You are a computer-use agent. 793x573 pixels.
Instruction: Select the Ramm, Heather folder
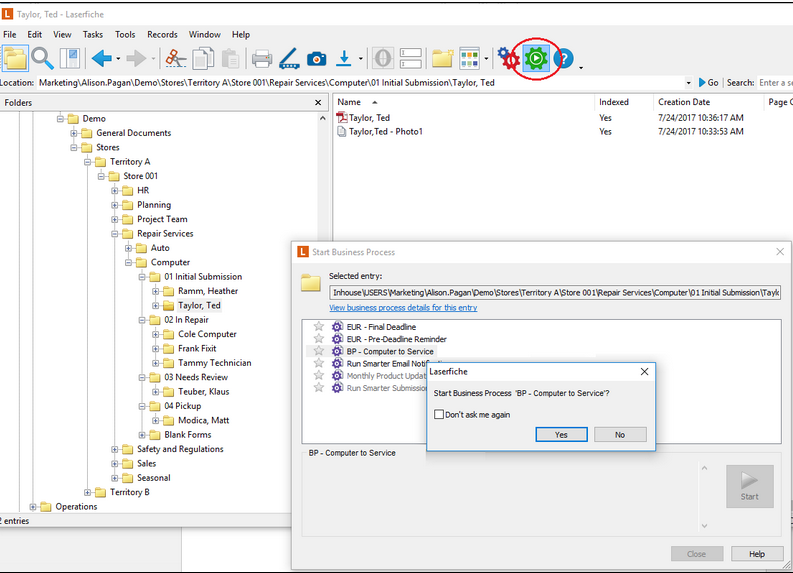tap(208, 291)
